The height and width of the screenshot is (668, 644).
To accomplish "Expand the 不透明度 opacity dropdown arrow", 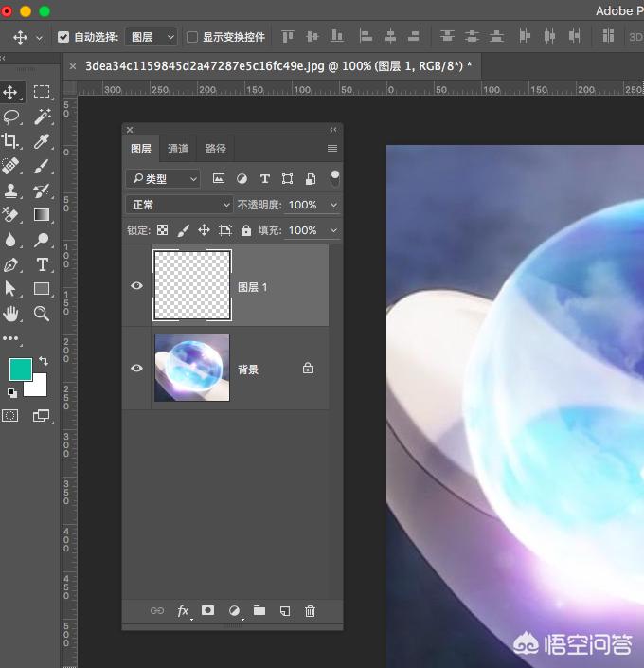I will tap(333, 205).
